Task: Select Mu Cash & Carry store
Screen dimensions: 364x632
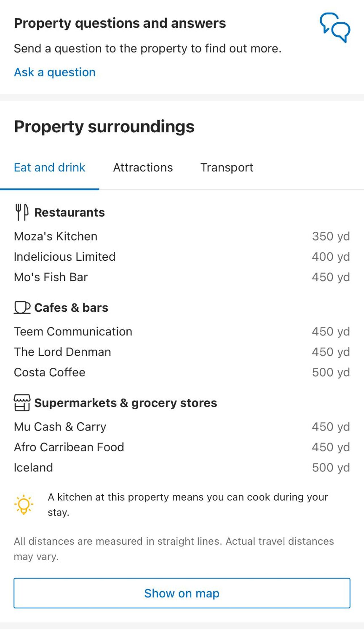Action: 182,427
